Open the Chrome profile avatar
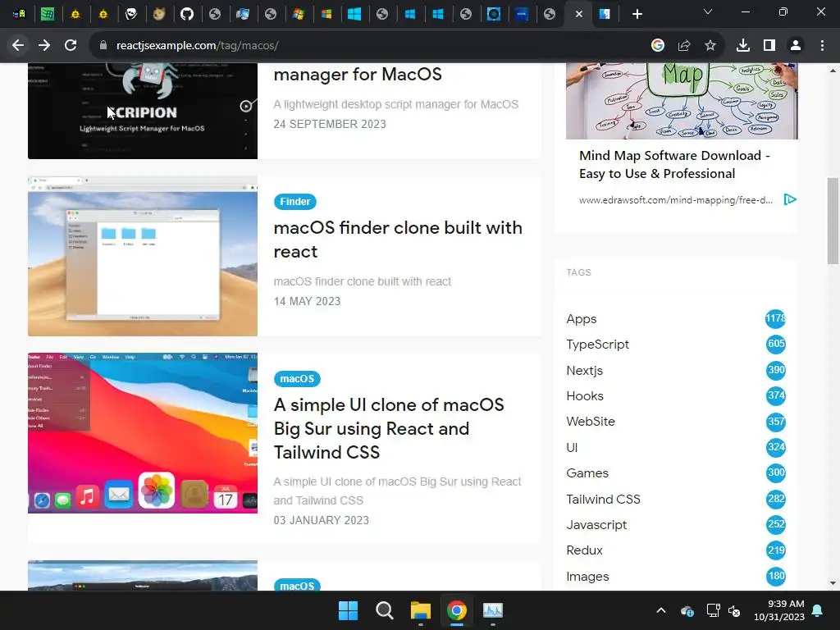The image size is (840, 630). [x=796, y=46]
